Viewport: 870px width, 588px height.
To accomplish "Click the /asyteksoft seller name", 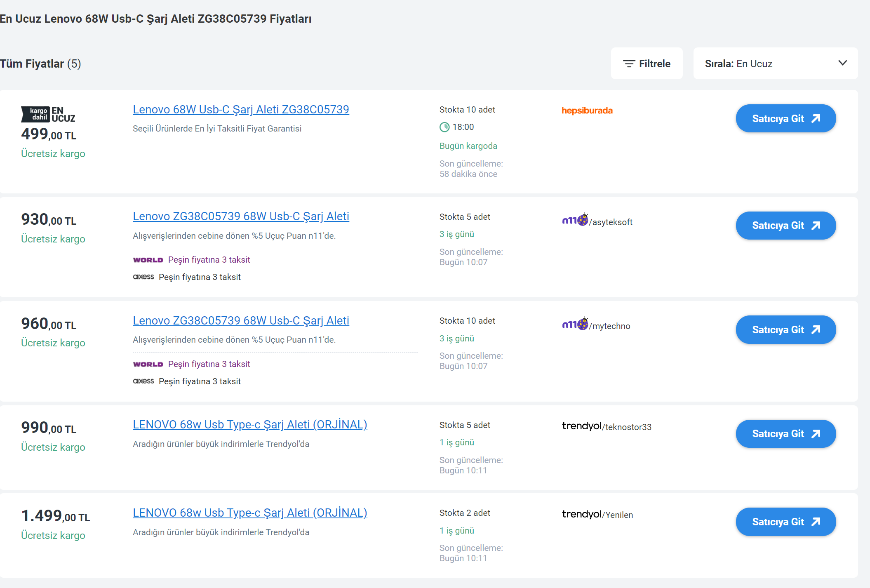I will click(611, 222).
